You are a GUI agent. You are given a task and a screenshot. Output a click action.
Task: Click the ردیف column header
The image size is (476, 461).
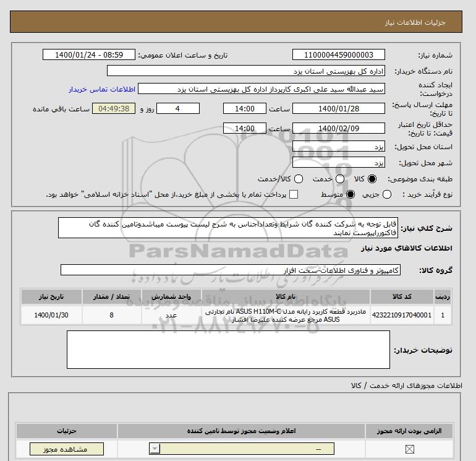point(443,296)
